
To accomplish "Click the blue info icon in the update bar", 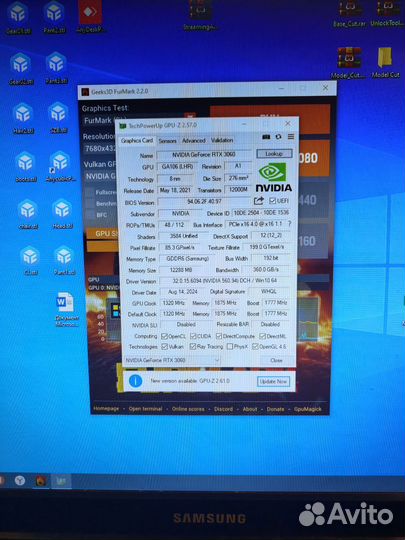I will point(135,381).
